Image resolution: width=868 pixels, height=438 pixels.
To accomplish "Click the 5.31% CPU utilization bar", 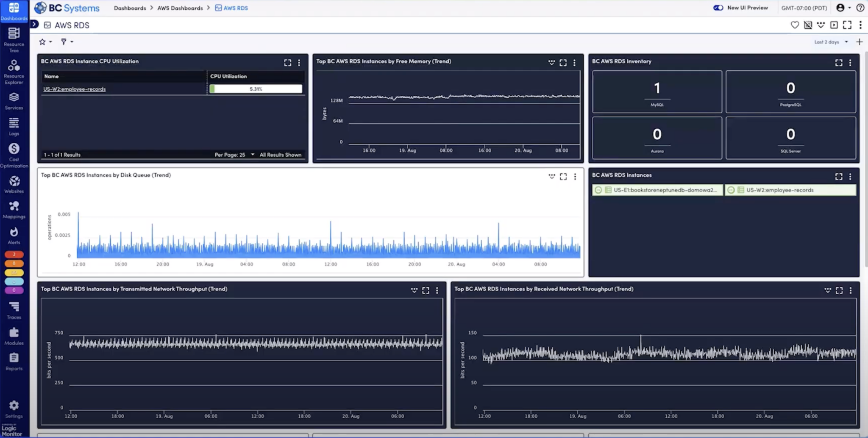I will coord(256,89).
